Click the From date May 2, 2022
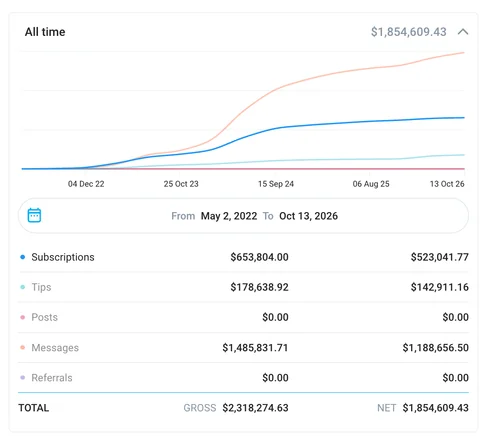Screen dimensions: 480x438 point(229,216)
